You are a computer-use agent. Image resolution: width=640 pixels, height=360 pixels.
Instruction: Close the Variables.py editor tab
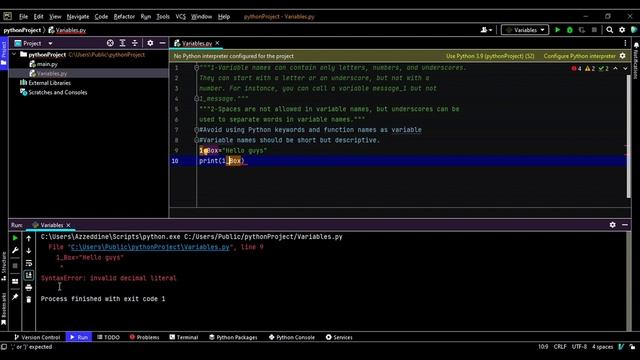pyautogui.click(x=217, y=43)
